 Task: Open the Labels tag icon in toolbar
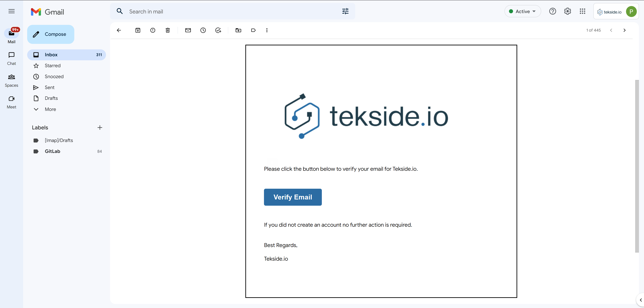(x=253, y=30)
